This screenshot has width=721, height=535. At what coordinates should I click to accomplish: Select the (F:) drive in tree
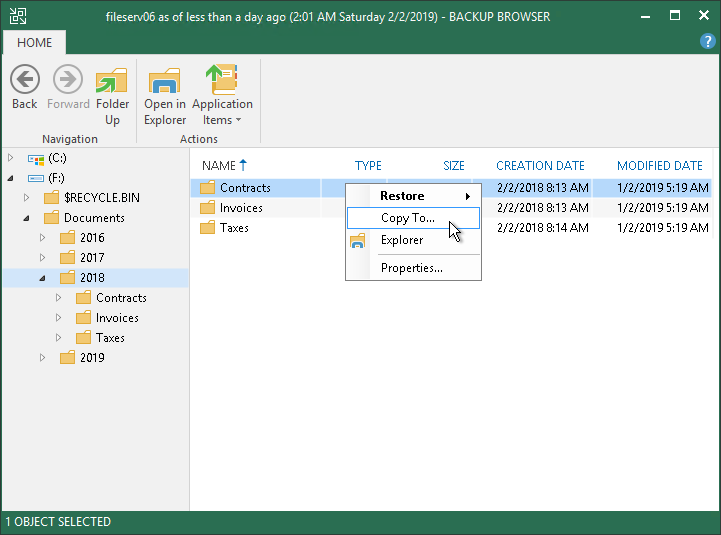click(x=56, y=178)
